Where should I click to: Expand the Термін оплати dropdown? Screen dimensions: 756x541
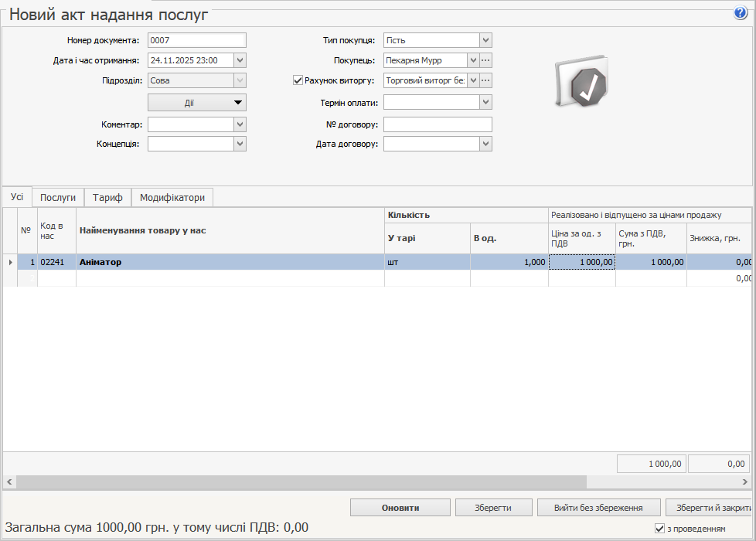pos(485,102)
